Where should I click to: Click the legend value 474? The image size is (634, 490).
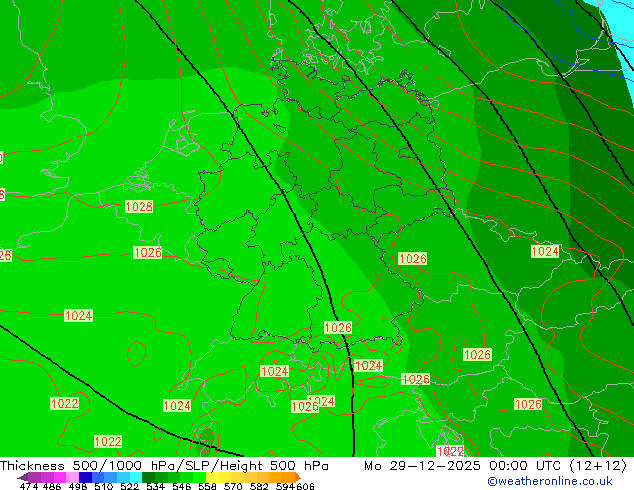[29, 486]
